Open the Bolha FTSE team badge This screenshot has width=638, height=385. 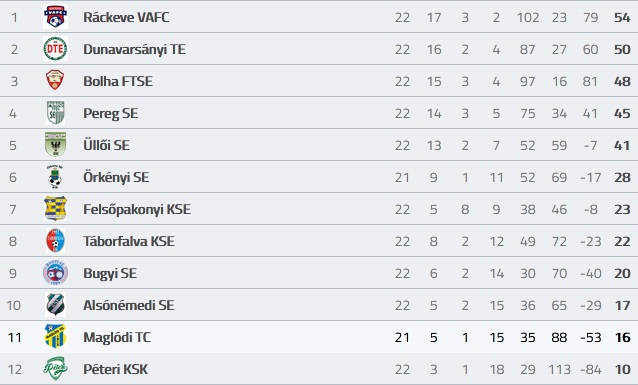tap(55, 81)
